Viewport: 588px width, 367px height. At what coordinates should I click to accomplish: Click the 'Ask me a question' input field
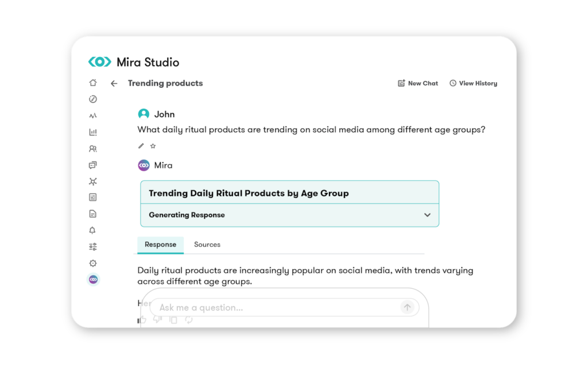click(276, 308)
